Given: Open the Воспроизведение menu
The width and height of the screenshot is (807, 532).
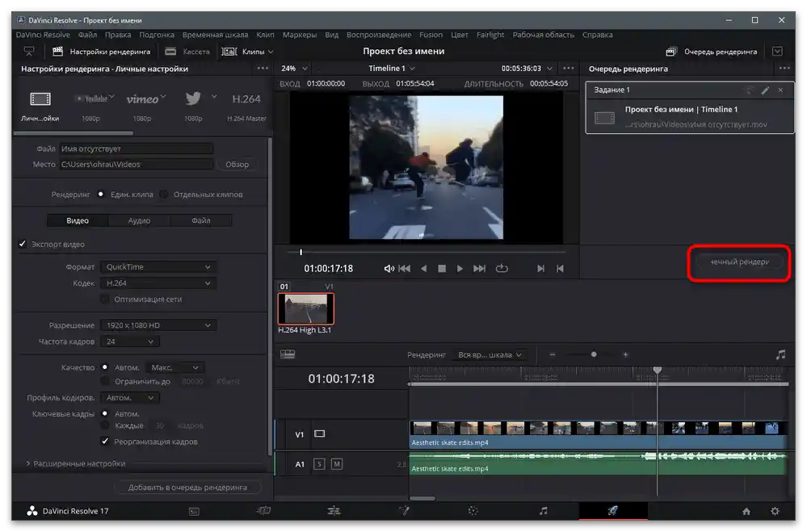Looking at the screenshot, I should click(379, 35).
